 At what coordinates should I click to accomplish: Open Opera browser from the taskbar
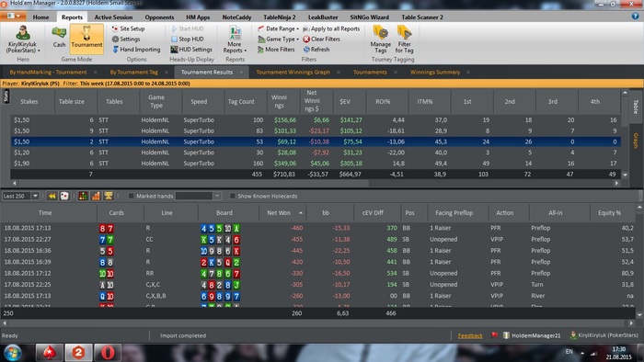point(108,353)
